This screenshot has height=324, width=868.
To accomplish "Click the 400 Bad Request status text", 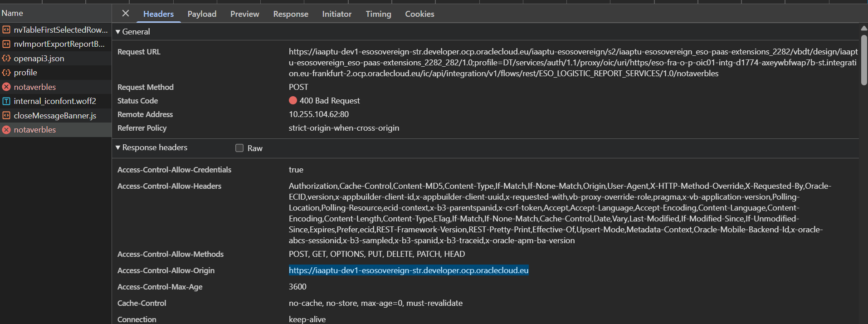I will click(330, 101).
